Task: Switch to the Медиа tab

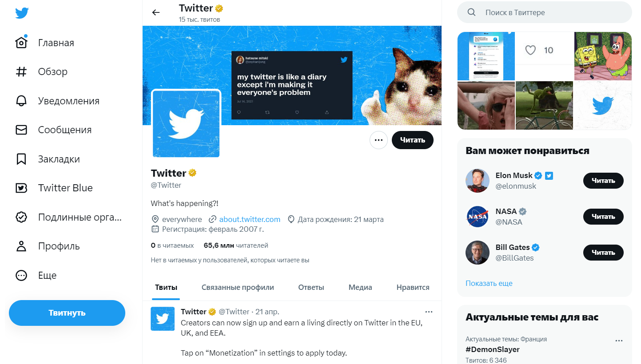Action: (360, 287)
